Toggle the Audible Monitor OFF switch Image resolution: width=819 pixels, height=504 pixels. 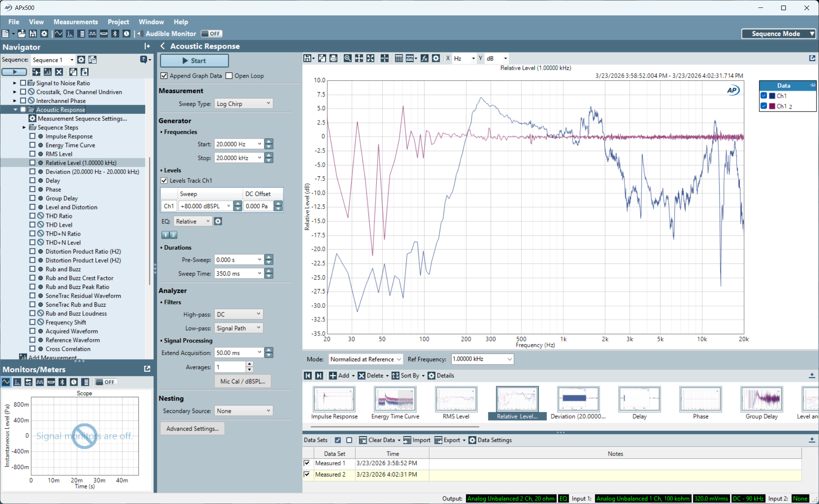point(211,34)
